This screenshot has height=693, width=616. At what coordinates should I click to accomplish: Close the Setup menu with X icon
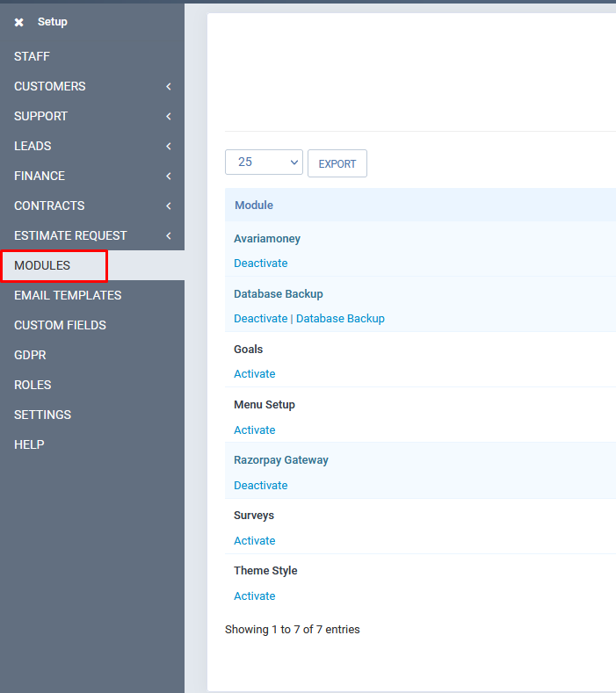pyautogui.click(x=19, y=22)
